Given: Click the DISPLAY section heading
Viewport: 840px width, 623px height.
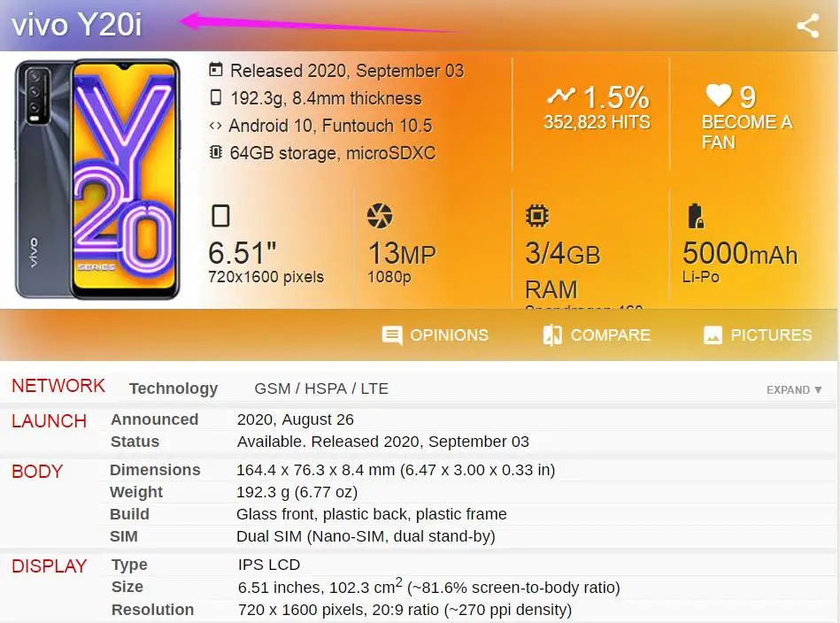Looking at the screenshot, I should pos(50,566).
